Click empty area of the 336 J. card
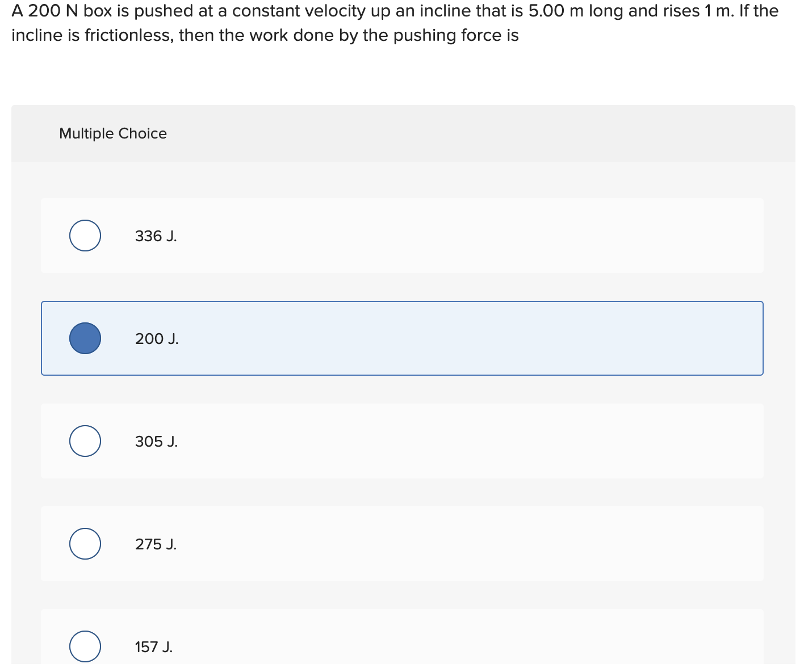 454,236
